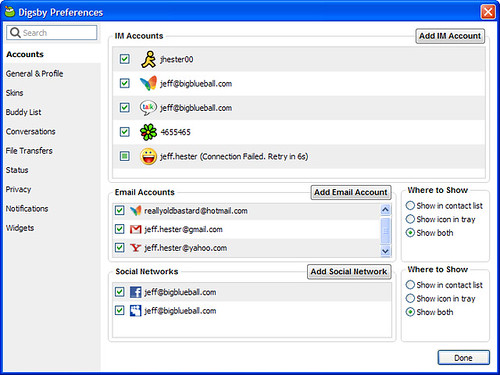Click the MySpace icon in Social Networks
Viewport: 500px width, 375px height.
[x=135, y=311]
